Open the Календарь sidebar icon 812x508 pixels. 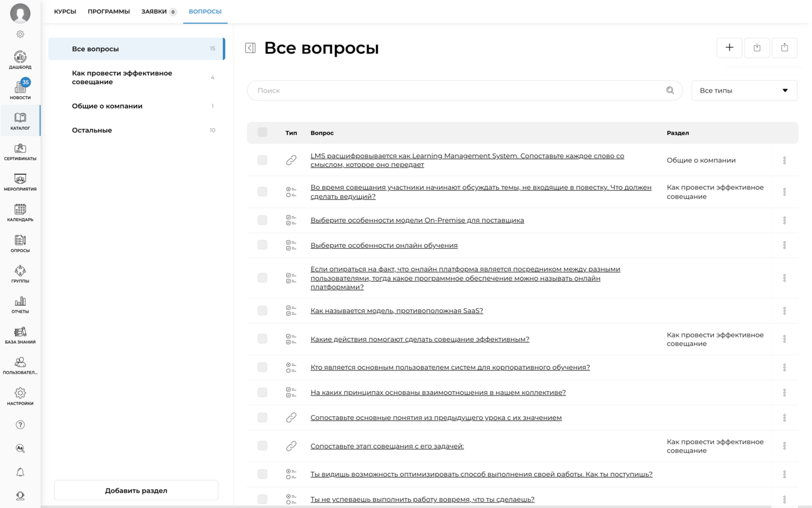pos(20,213)
